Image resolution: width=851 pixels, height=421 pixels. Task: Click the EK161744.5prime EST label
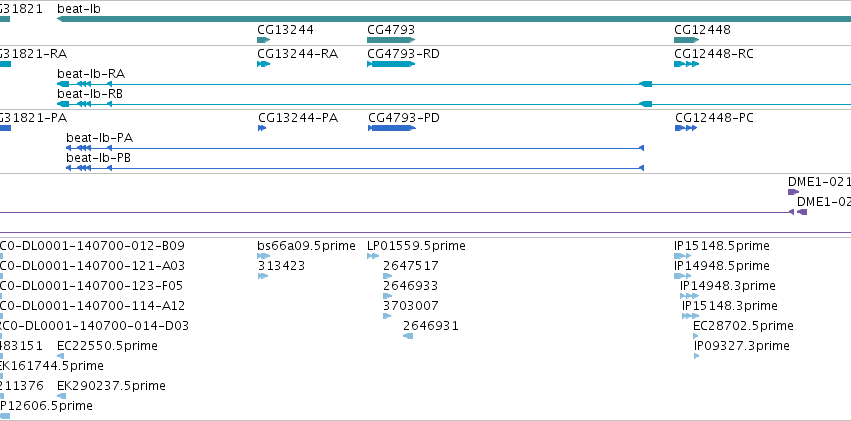tap(52, 366)
